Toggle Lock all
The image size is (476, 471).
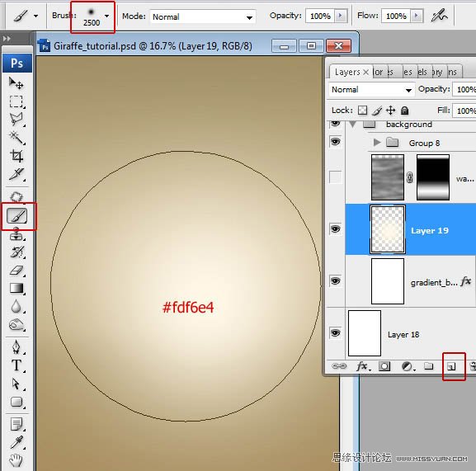pyautogui.click(x=405, y=111)
